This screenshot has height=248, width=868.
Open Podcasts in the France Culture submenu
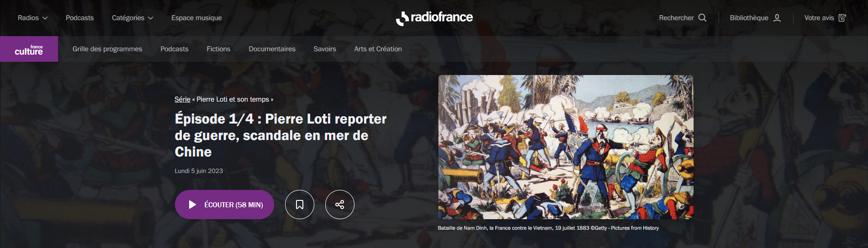[x=174, y=49]
